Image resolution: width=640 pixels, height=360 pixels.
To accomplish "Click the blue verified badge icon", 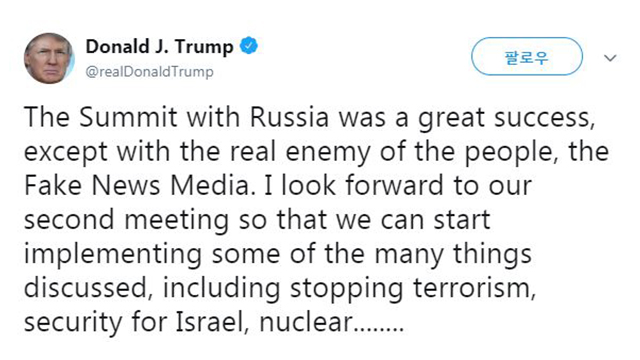I will [x=249, y=45].
